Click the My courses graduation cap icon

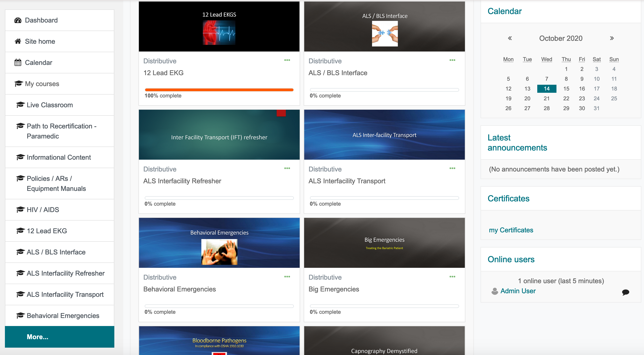19,83
